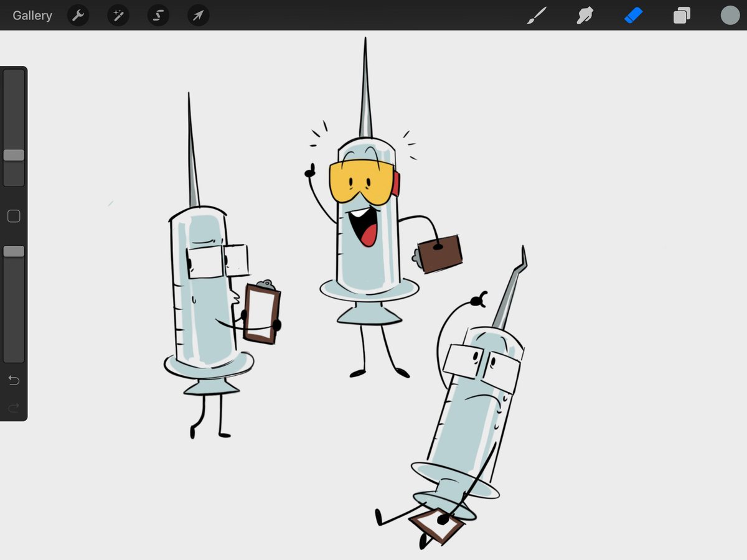Open the Actions wrench menu
The image size is (747, 560).
pos(78,16)
